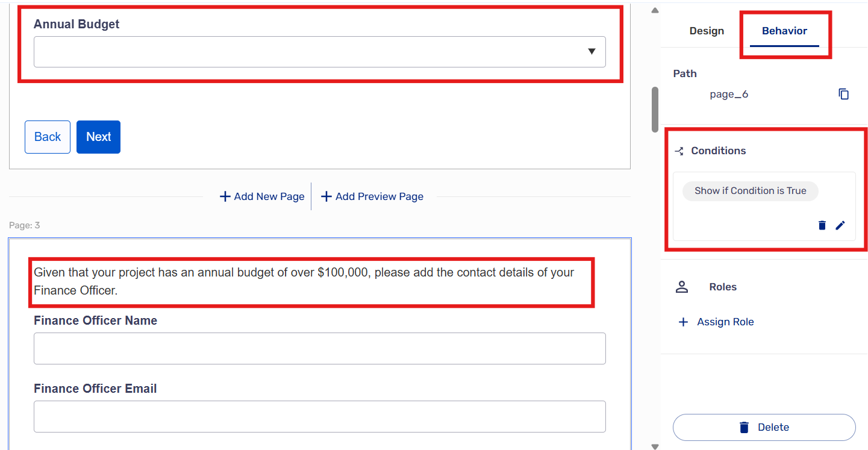Focus the Finance Officer Email input
This screenshot has width=868, height=450.
(319, 416)
